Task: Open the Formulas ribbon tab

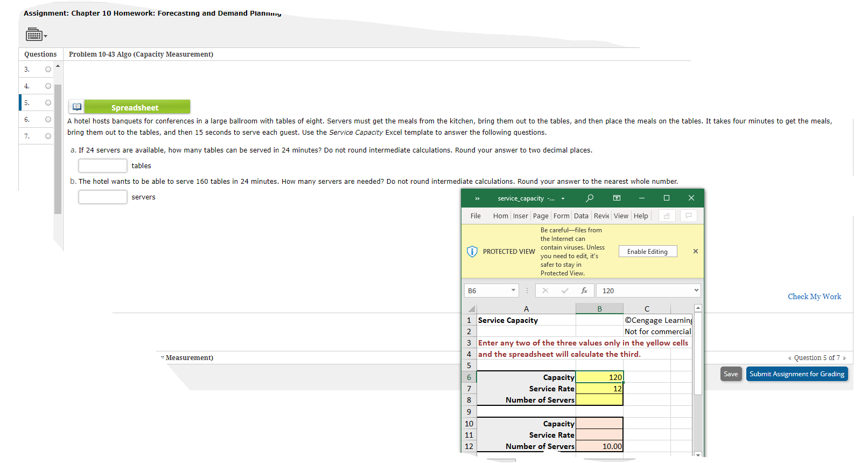Action: [x=561, y=216]
